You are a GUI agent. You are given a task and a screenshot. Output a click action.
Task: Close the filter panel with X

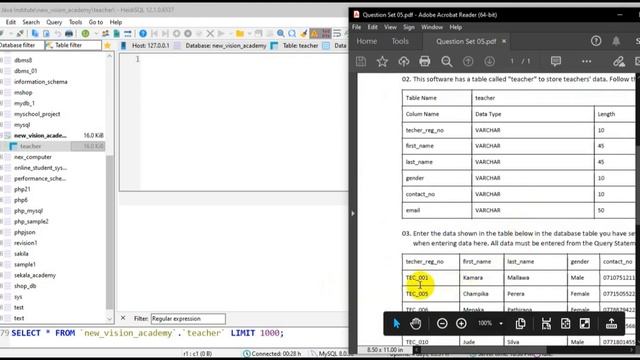(123, 318)
